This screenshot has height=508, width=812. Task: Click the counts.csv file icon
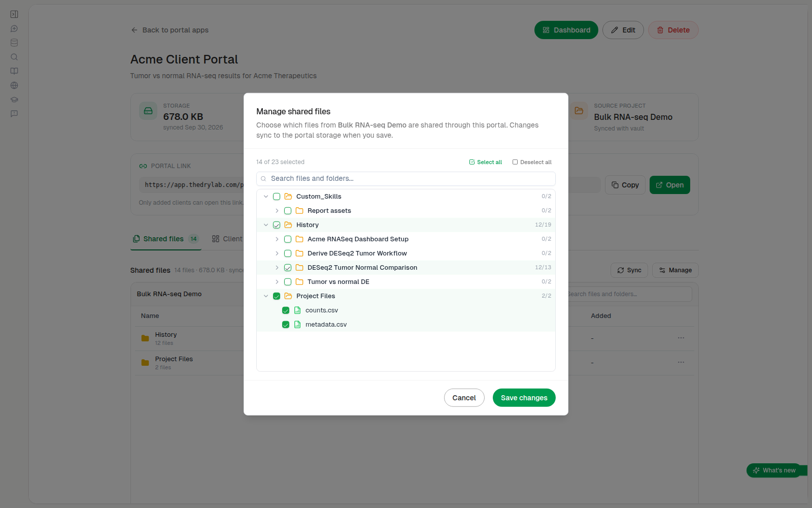tap(297, 310)
